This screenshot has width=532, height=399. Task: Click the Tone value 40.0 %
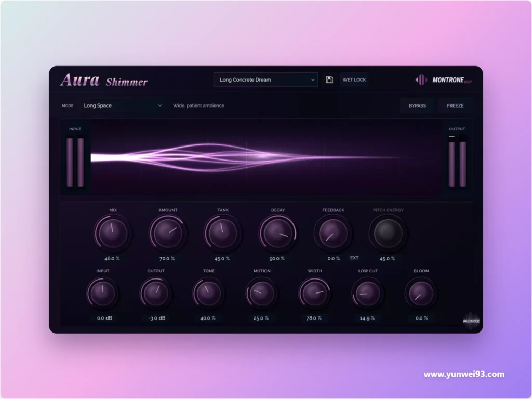[208, 318]
